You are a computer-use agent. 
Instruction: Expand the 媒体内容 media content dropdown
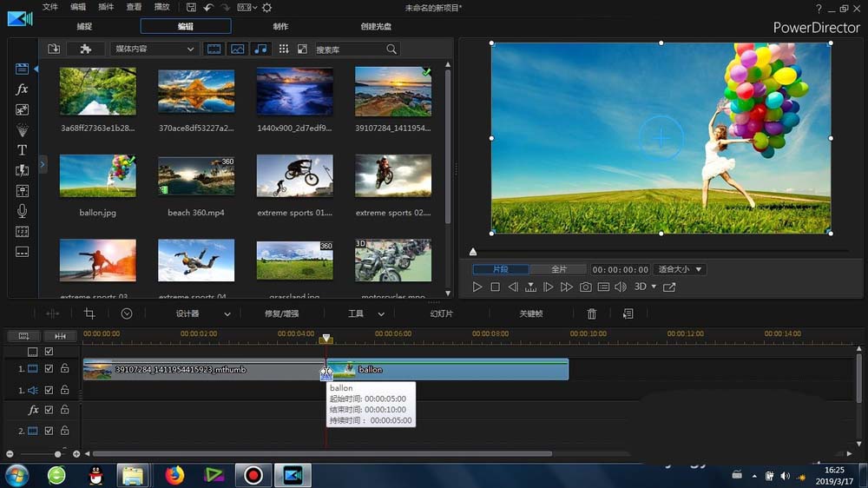point(154,49)
